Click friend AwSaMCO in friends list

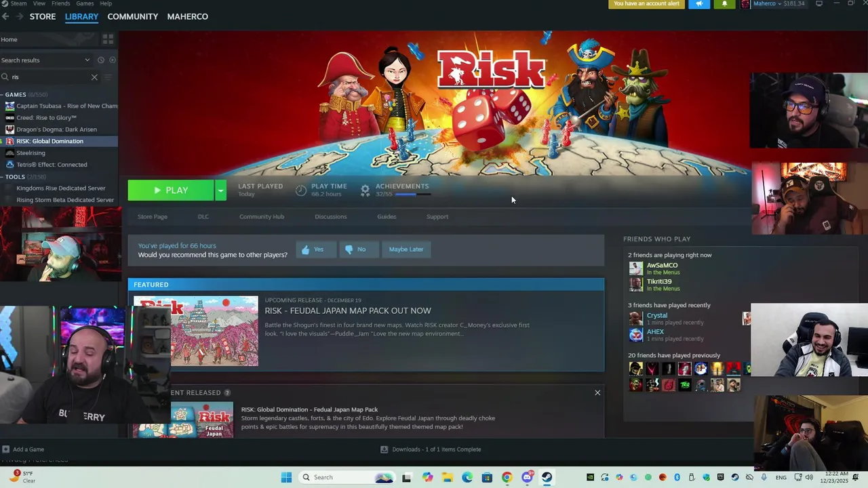click(662, 265)
